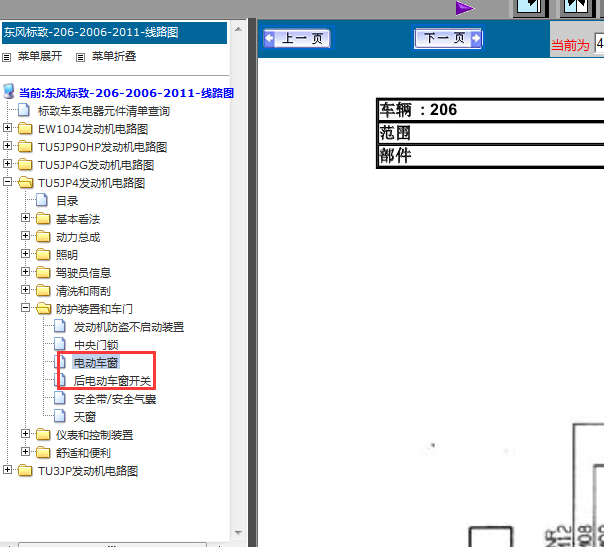Expand the EW10J4发动机电路图 folder
Image resolution: width=604 pixels, height=547 pixels.
(x=7, y=128)
